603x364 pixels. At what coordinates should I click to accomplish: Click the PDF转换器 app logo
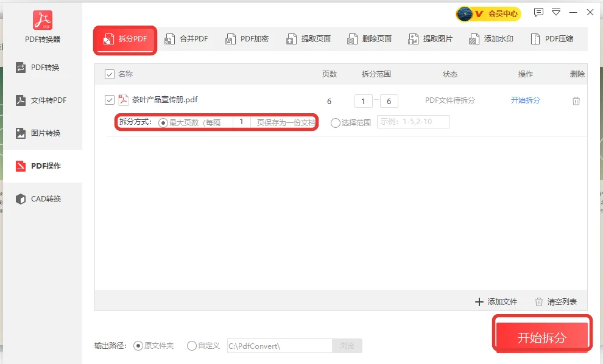coord(43,20)
